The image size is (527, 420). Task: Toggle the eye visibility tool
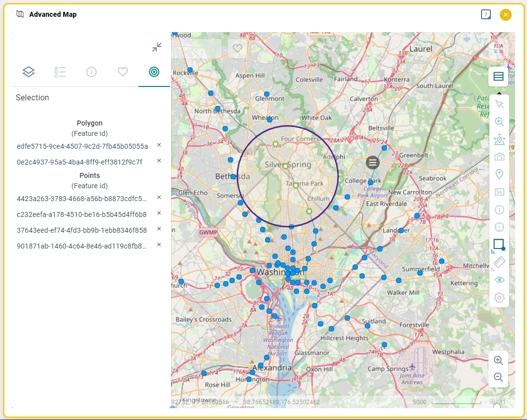click(x=499, y=280)
